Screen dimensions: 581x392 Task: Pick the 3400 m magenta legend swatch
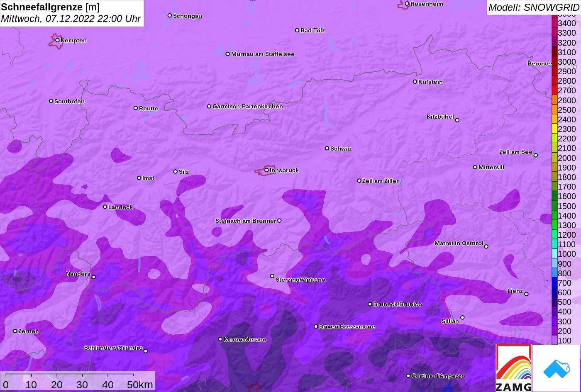click(x=554, y=23)
